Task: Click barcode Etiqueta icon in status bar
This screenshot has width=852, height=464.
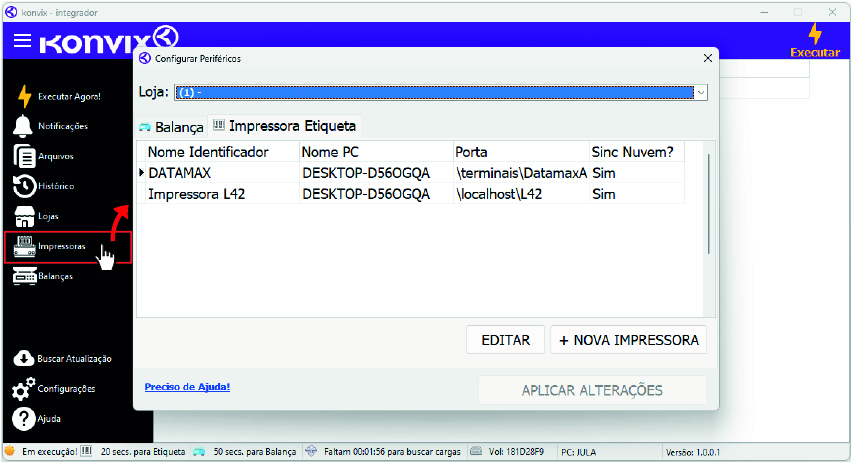Action: [86, 451]
